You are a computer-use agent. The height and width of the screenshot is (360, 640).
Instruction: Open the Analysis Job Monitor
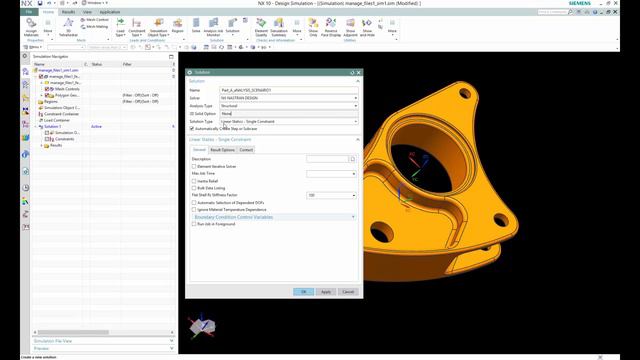pyautogui.click(x=213, y=27)
